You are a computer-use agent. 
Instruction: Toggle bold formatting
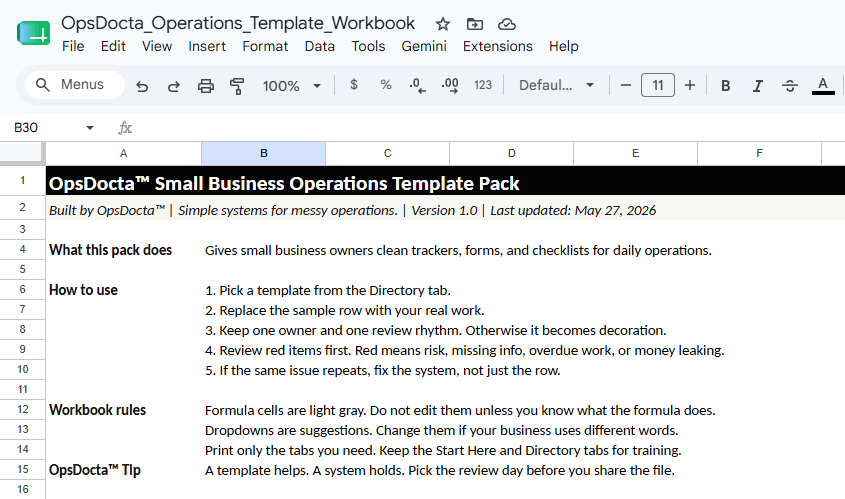[725, 86]
